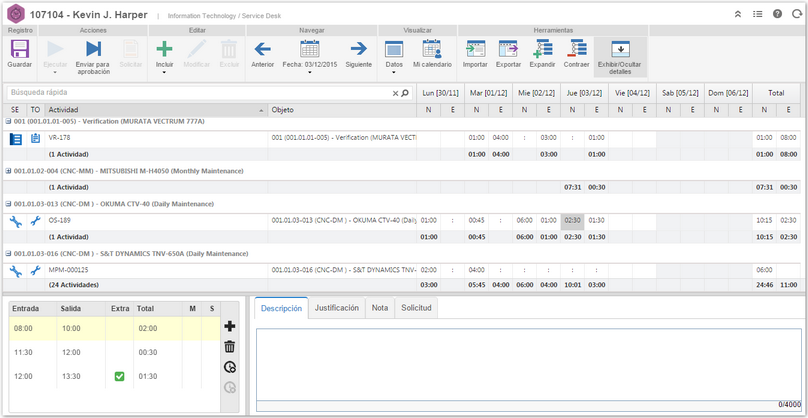Click (24 Actividades) summary row

tap(402, 285)
